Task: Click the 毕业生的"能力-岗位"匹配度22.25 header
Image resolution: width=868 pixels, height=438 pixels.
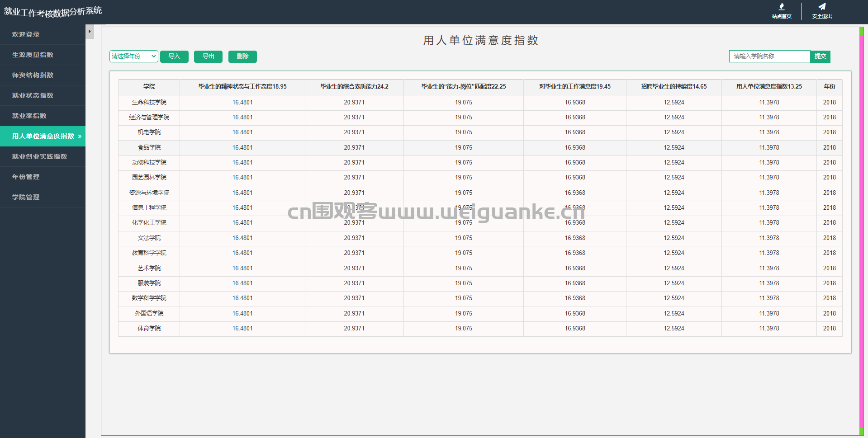Action: [464, 87]
